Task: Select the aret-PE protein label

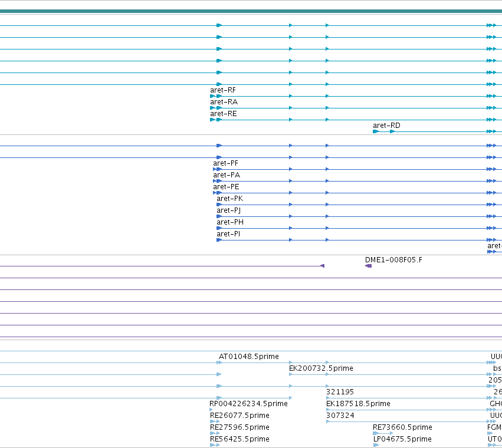Action: [226, 187]
